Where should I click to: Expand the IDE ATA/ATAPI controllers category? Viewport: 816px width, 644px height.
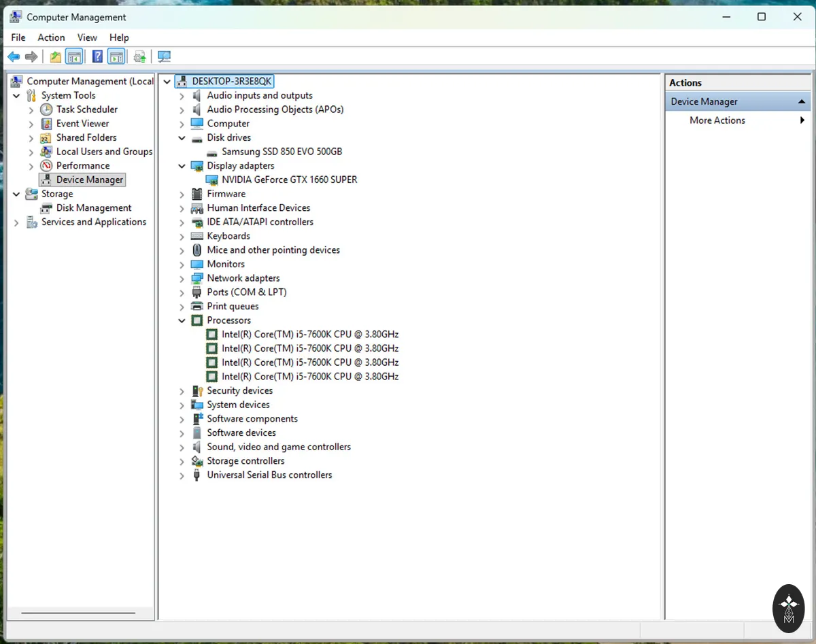tap(182, 222)
